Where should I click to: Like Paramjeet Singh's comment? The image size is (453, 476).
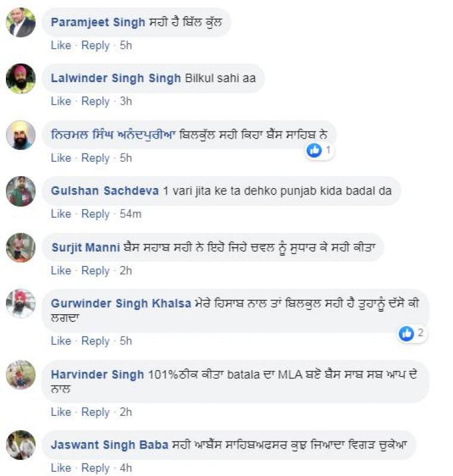tap(61, 45)
